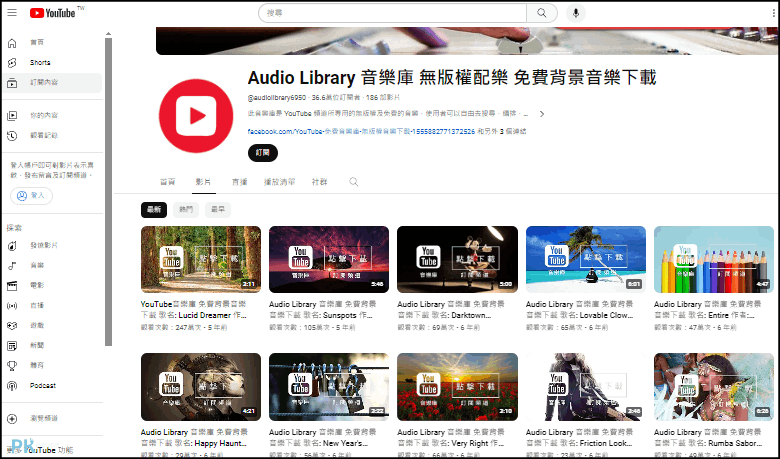Click the Sunspots video title

pyautogui.click(x=322, y=309)
